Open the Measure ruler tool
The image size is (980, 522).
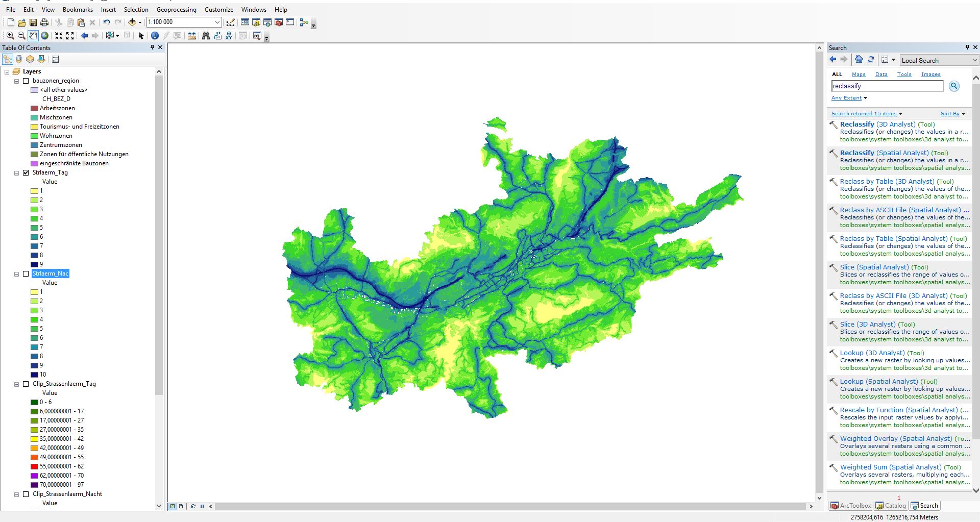click(192, 36)
